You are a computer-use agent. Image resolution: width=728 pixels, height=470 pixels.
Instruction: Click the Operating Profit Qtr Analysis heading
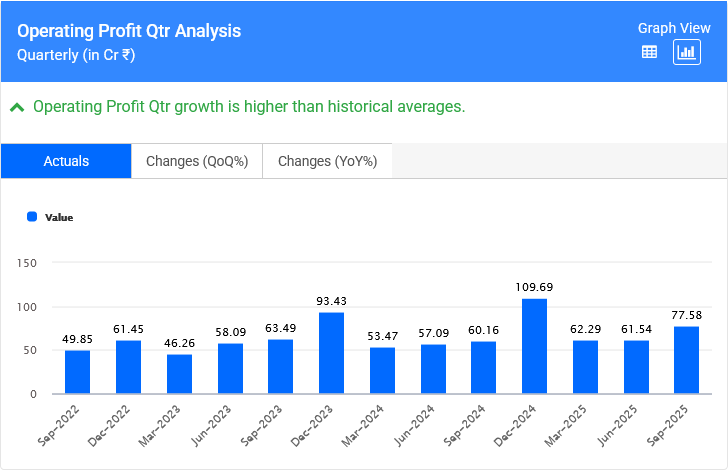click(x=129, y=31)
